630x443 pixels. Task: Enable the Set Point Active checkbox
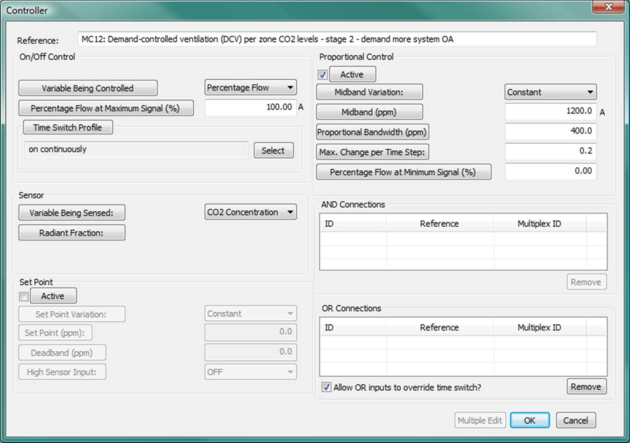[x=24, y=297]
